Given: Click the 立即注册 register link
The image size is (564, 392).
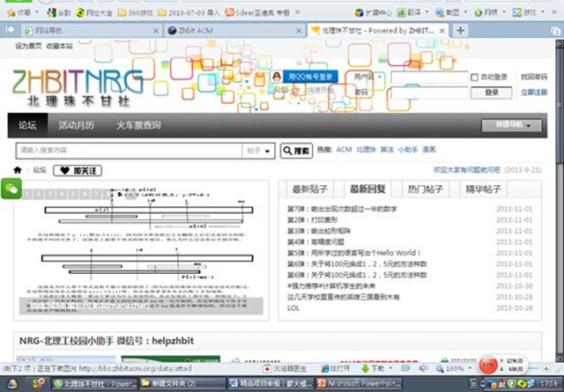Looking at the screenshot, I should click(534, 92).
